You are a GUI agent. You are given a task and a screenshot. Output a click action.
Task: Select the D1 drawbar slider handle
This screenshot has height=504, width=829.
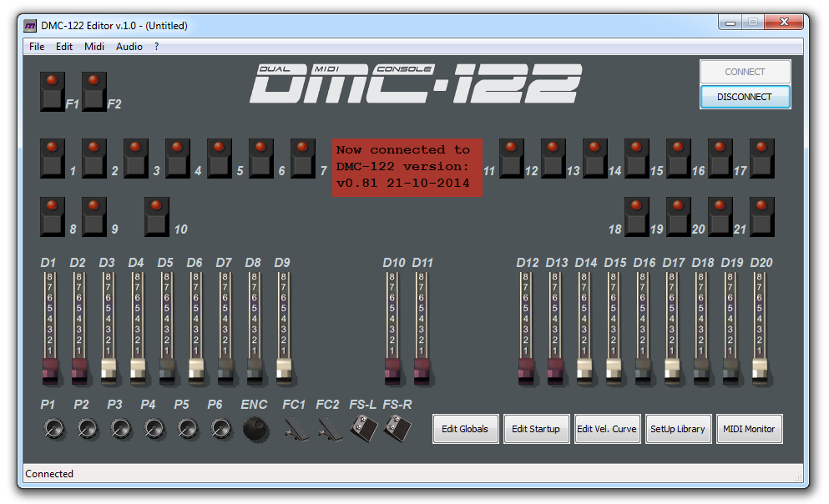(x=50, y=370)
